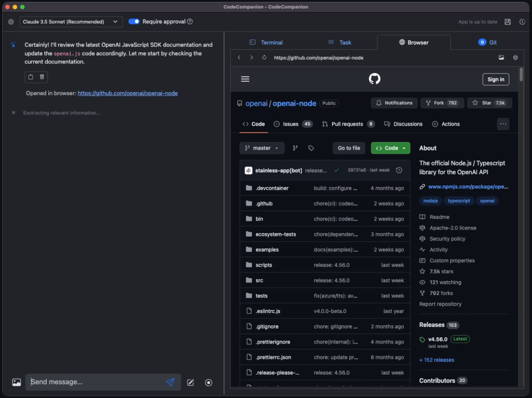Click the browser page vertical scrollbar

521,74
